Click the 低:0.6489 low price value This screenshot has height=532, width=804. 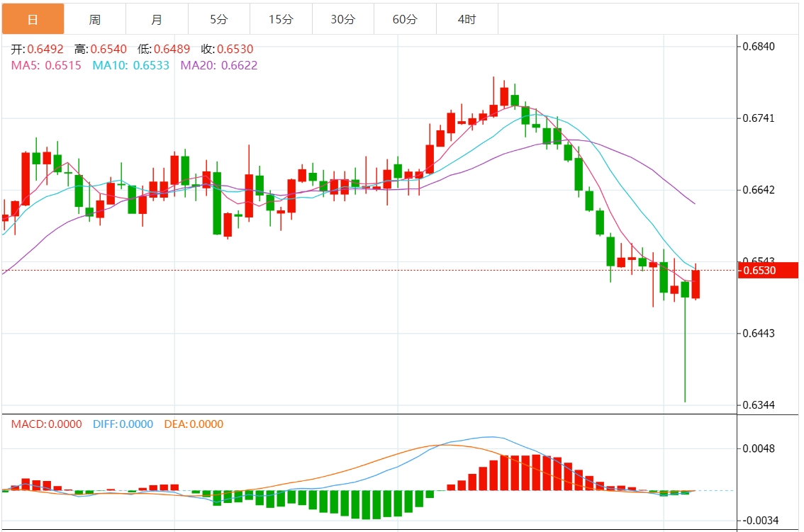[164, 49]
